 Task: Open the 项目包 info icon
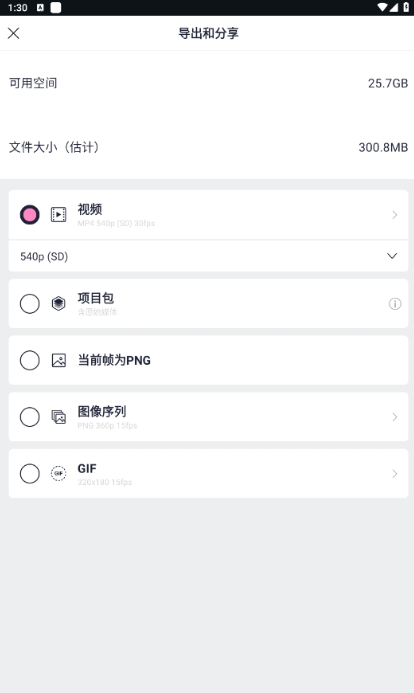tap(395, 304)
